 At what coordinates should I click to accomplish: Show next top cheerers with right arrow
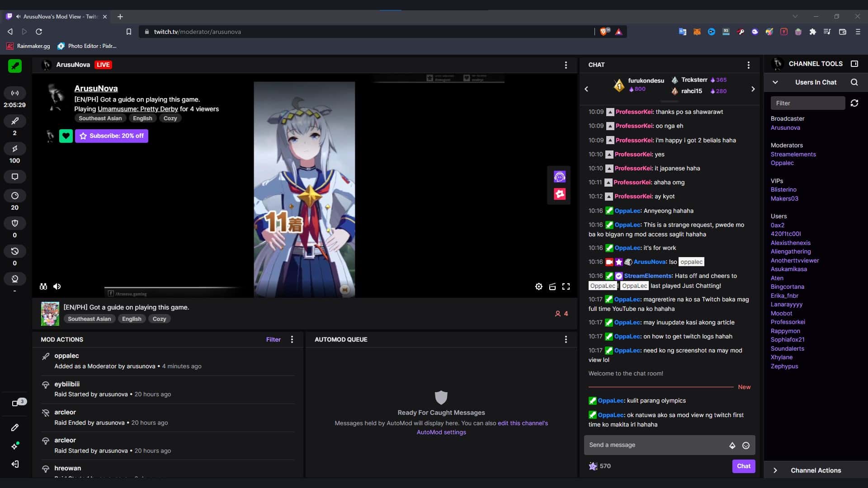pos(753,89)
